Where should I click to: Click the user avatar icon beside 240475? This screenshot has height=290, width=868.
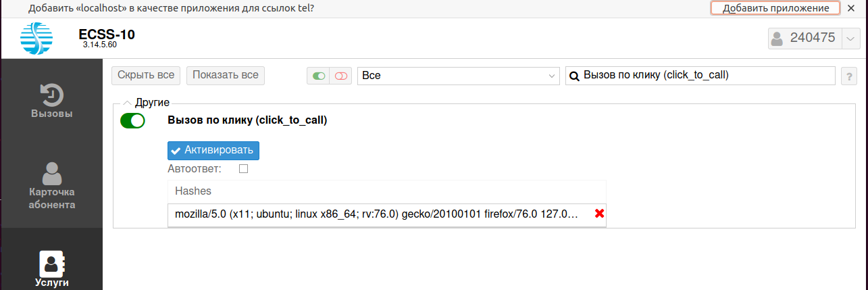[x=777, y=39]
